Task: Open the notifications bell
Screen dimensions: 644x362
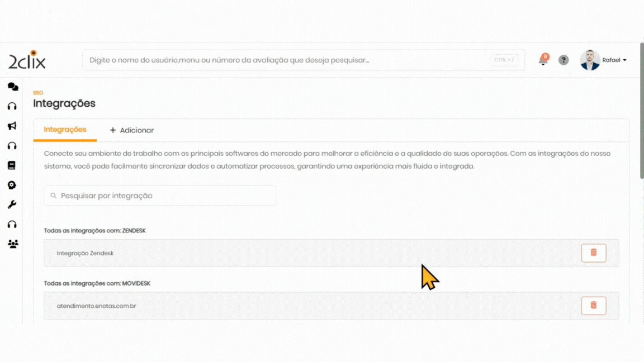Action: tap(543, 60)
